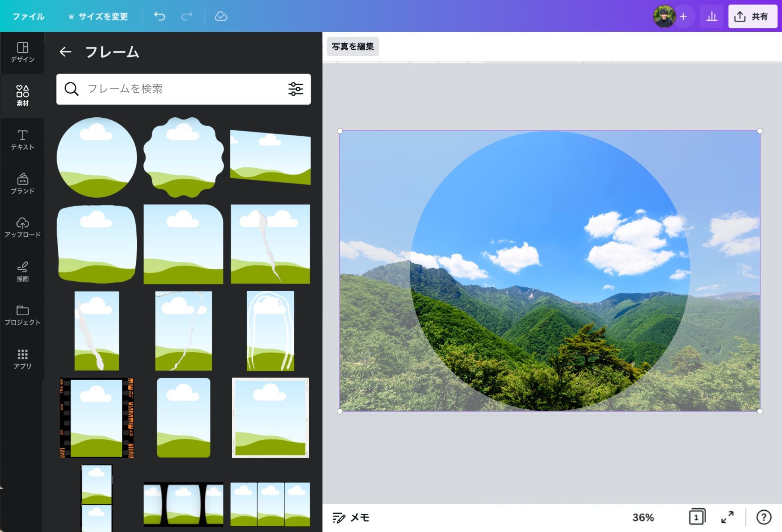The width and height of the screenshot is (782, 532).
Task: Open the アップロード sidebar tab
Action: click(22, 228)
